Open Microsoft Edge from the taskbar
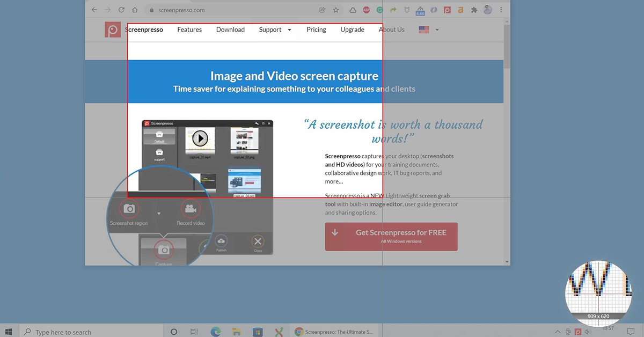Screen dimensions: 644x337 pos(216,332)
